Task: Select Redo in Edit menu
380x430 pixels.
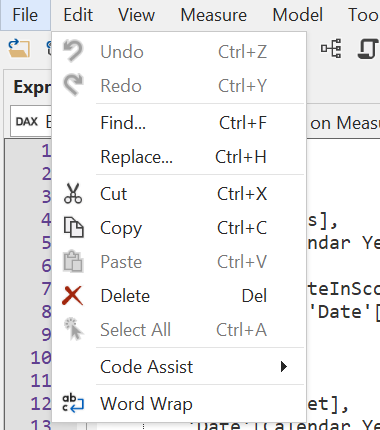Action: (x=179, y=86)
